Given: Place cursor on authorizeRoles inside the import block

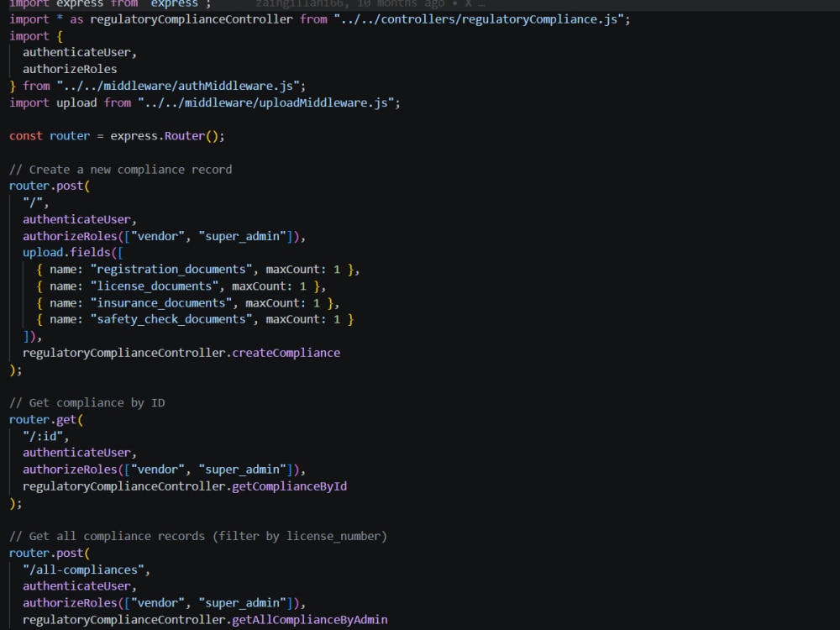Looking at the screenshot, I should click(70, 69).
